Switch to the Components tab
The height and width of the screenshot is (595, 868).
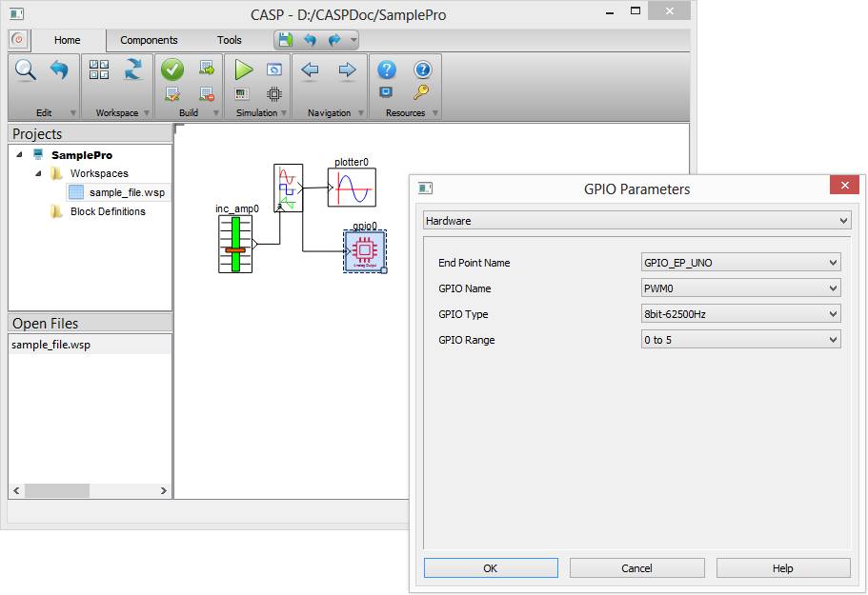[149, 40]
